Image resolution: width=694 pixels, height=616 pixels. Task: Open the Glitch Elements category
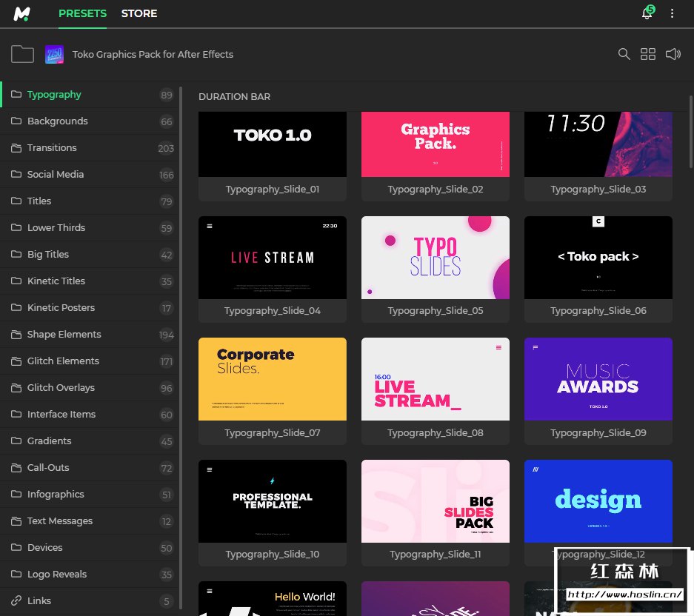tap(90, 361)
